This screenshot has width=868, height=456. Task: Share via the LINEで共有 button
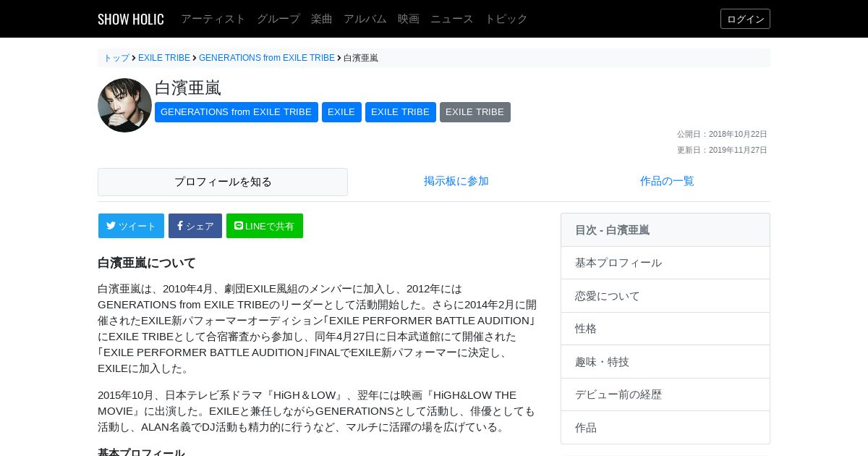click(x=265, y=226)
